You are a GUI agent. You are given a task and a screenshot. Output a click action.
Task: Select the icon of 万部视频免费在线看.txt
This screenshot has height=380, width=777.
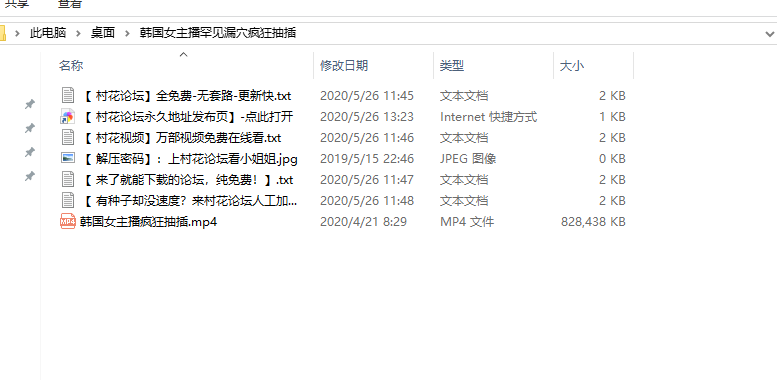point(67,137)
